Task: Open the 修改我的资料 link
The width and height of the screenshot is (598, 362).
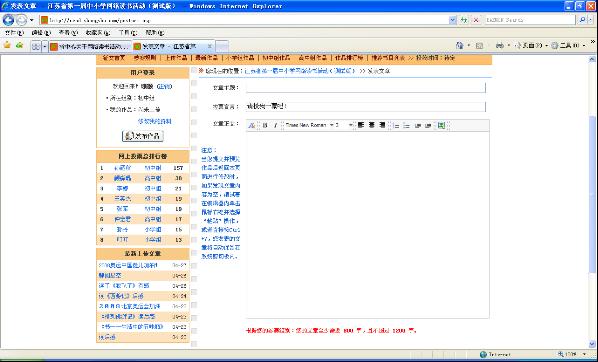Action: (x=154, y=121)
